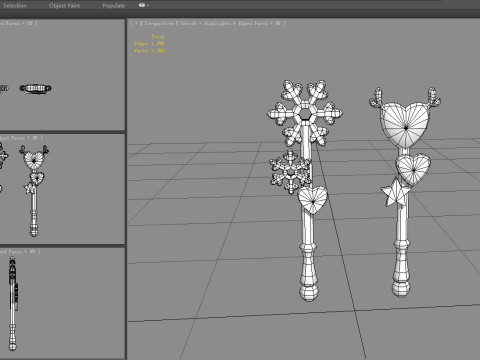Select the large winged heart wand head
480x360 pixels.
[x=405, y=123]
